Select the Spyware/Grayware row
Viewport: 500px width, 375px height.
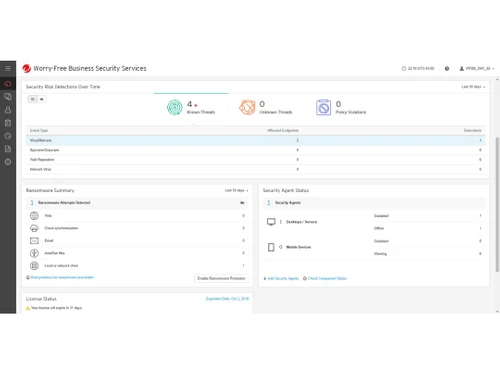[x=256, y=150]
